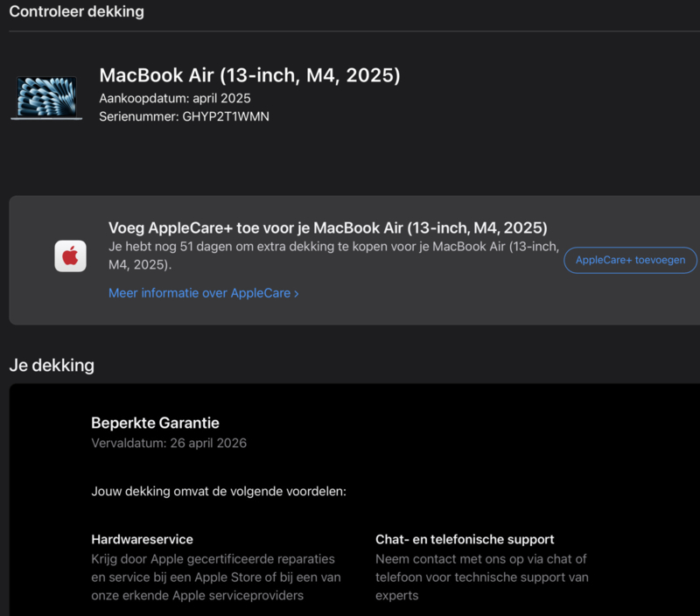This screenshot has height=616, width=700.
Task: Click the Beperkte Garantie title
Action: point(156,423)
